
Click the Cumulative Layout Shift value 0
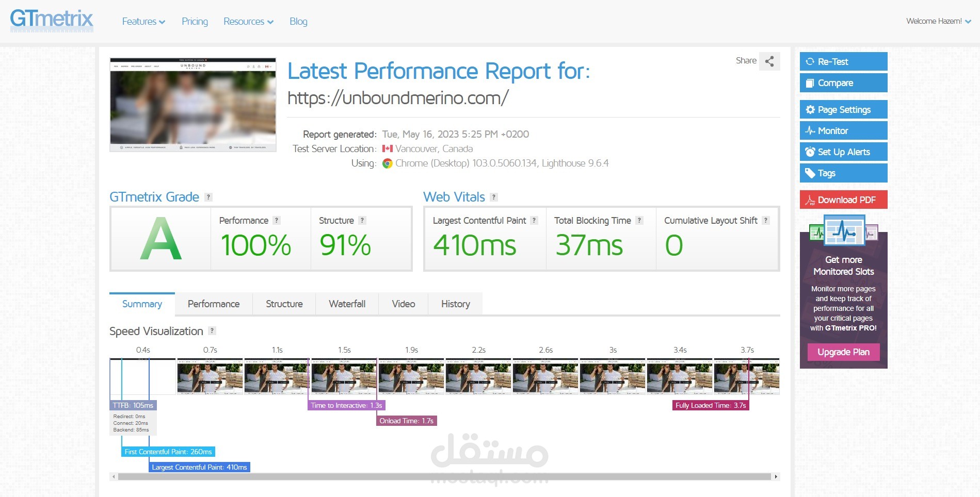674,245
